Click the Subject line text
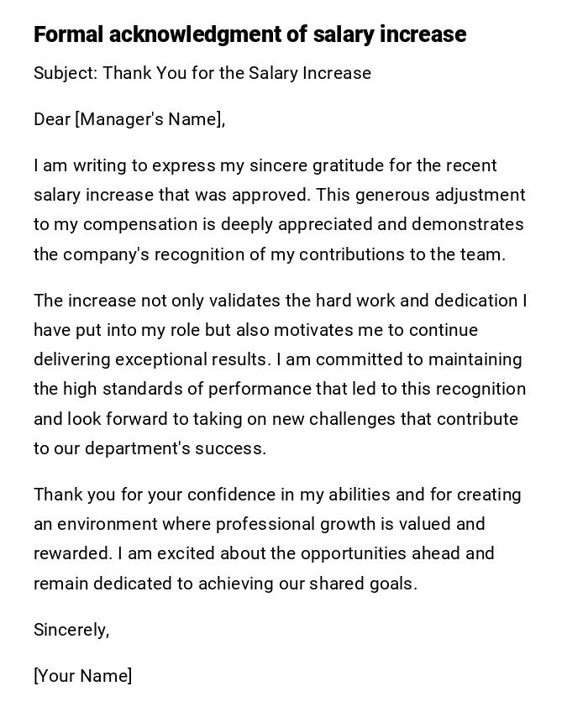Viewport: 588px width, 728px height. (202, 73)
